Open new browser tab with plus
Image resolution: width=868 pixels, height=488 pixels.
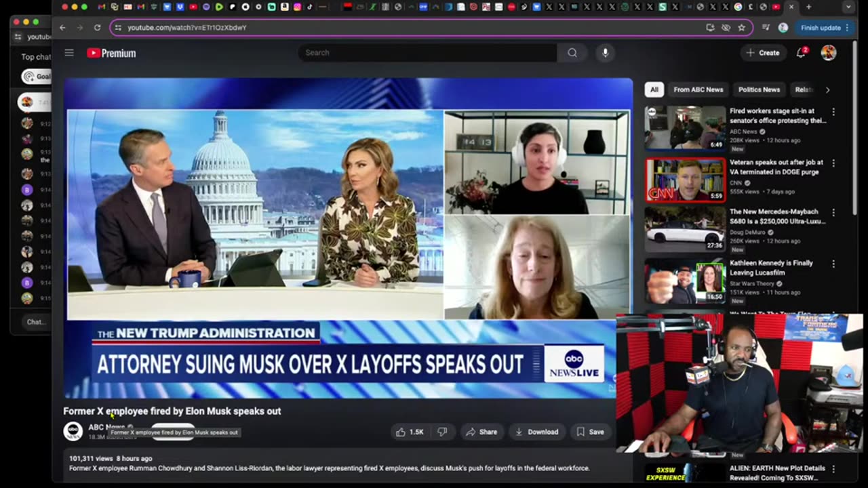(x=808, y=7)
